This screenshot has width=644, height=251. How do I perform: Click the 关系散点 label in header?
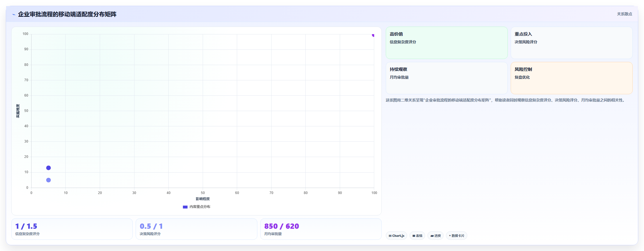[x=624, y=14]
